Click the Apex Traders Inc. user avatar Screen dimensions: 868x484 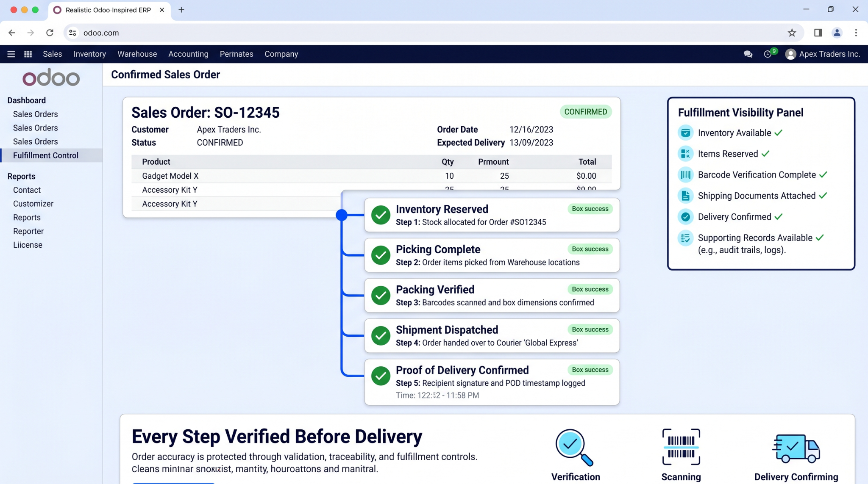point(790,54)
